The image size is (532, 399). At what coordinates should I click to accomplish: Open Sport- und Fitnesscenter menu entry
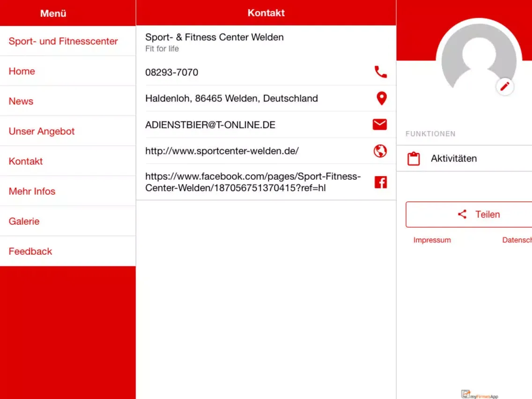point(68,41)
